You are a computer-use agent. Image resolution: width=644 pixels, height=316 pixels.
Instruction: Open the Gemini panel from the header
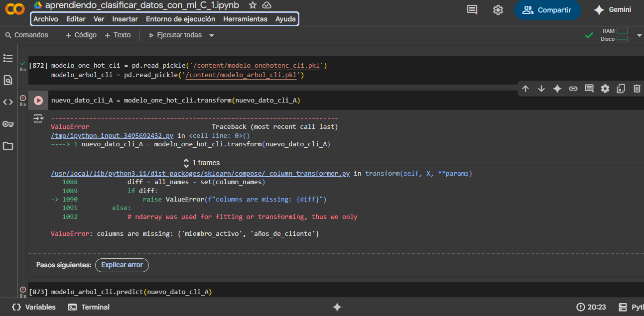613,10
